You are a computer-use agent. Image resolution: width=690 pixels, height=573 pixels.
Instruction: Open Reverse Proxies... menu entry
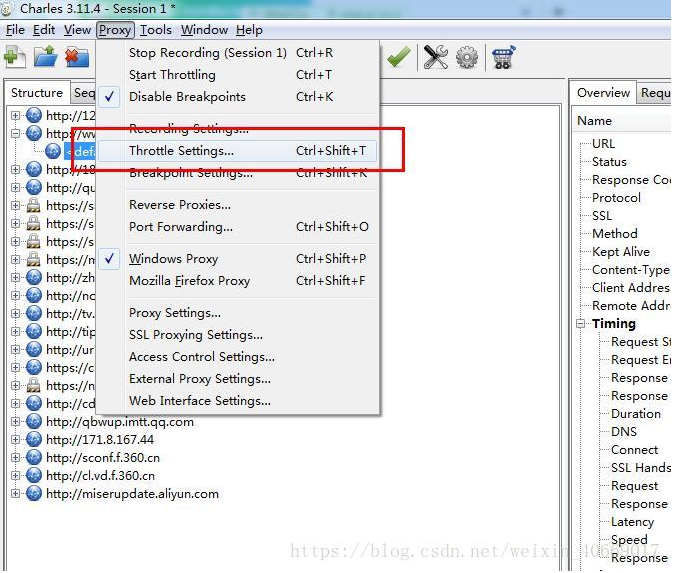pyautogui.click(x=238, y=205)
